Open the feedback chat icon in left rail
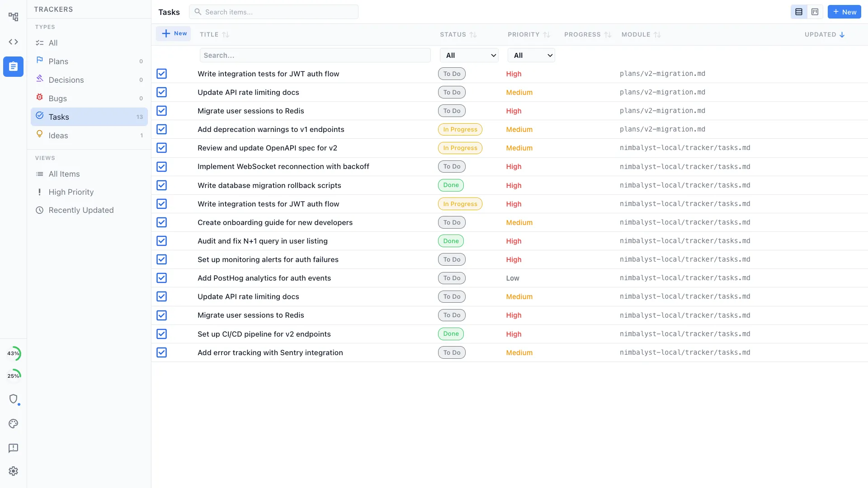The width and height of the screenshot is (868, 488). tap(13, 448)
